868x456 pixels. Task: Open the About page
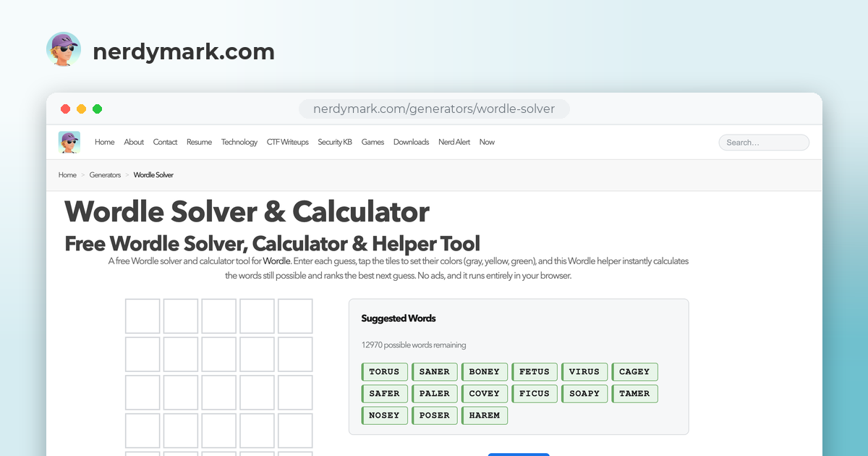tap(134, 142)
